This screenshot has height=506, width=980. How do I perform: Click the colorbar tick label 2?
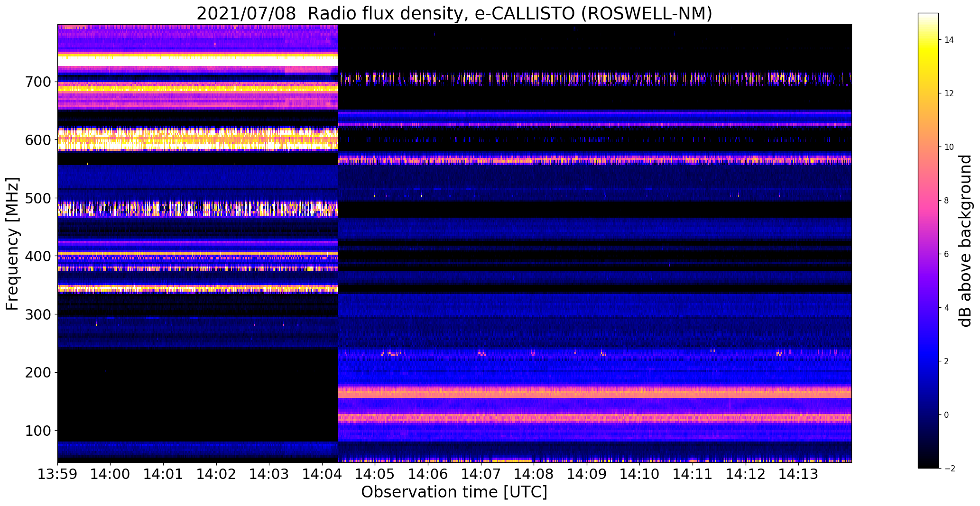coord(946,362)
